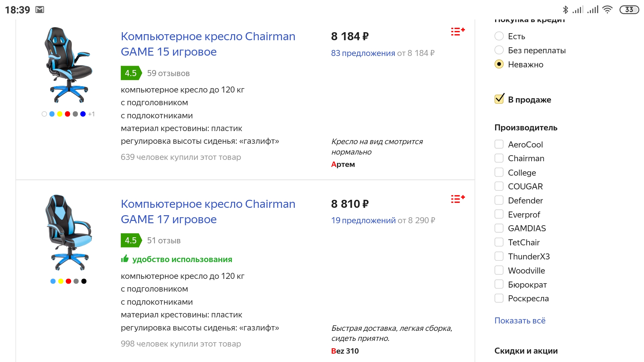The width and height of the screenshot is (644, 362).
Task: Tap the battery level indicator
Action: click(629, 10)
